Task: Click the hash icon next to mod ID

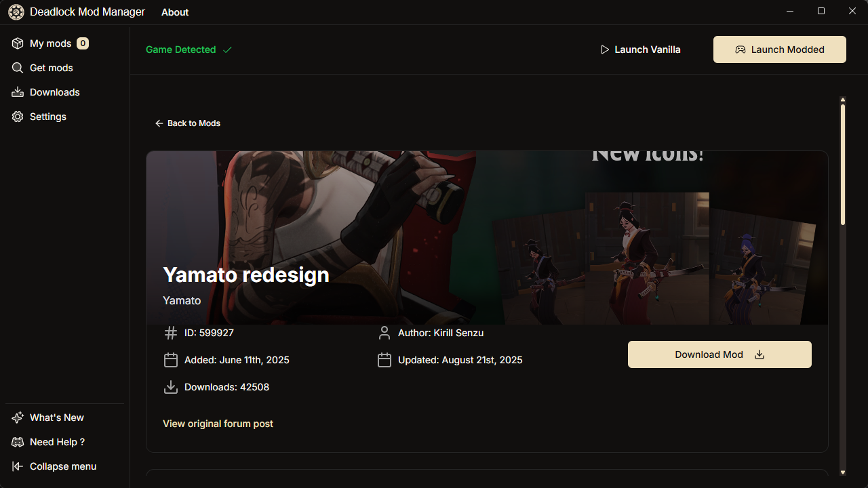Action: [171, 332]
